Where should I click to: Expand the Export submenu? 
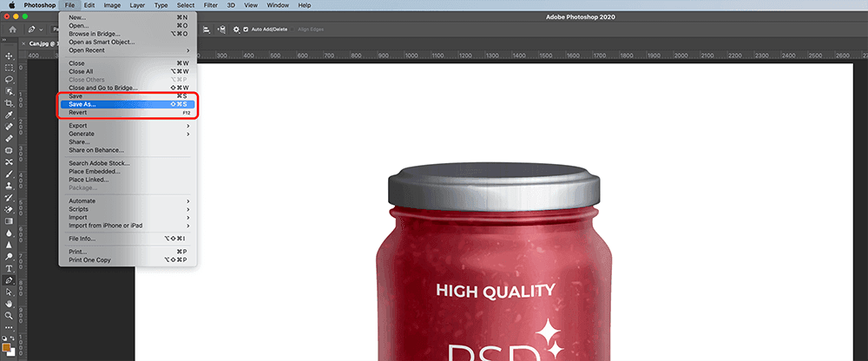[128, 126]
